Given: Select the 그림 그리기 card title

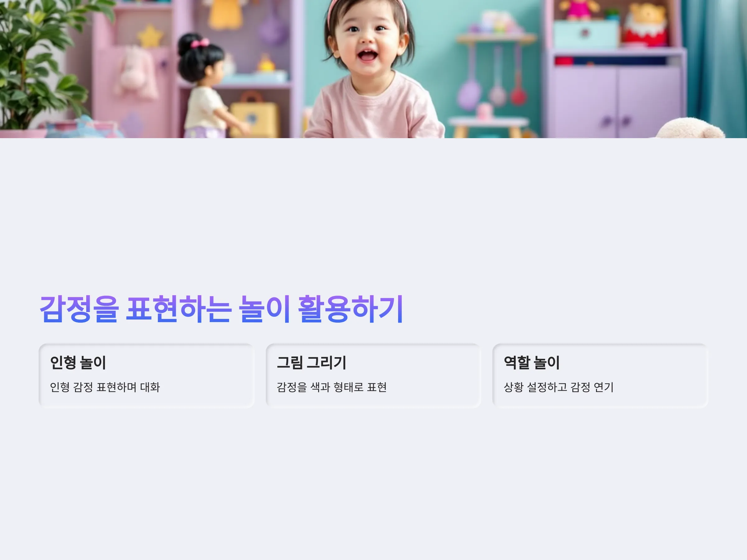Looking at the screenshot, I should pos(311,362).
